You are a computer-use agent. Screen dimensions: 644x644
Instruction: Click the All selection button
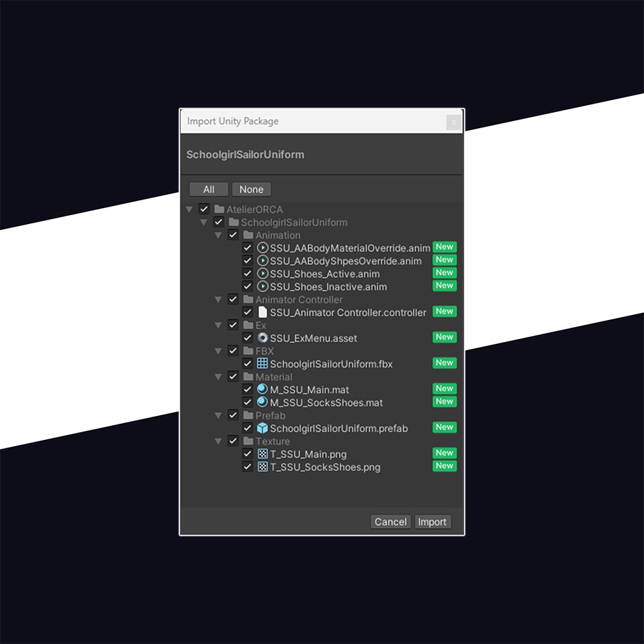pos(209,189)
